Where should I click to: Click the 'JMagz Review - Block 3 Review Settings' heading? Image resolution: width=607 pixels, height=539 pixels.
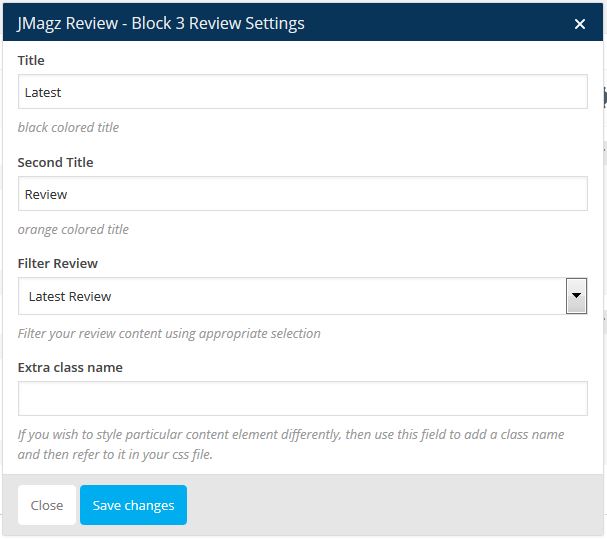[161, 23]
